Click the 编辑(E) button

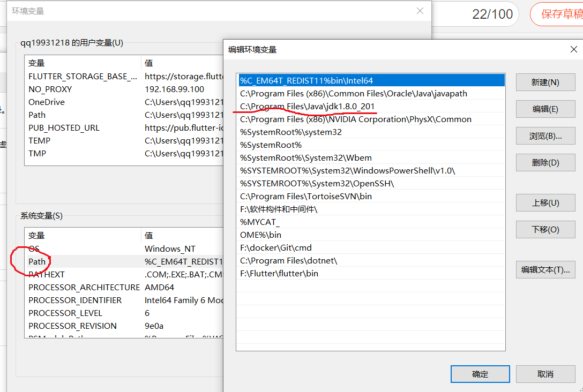545,109
